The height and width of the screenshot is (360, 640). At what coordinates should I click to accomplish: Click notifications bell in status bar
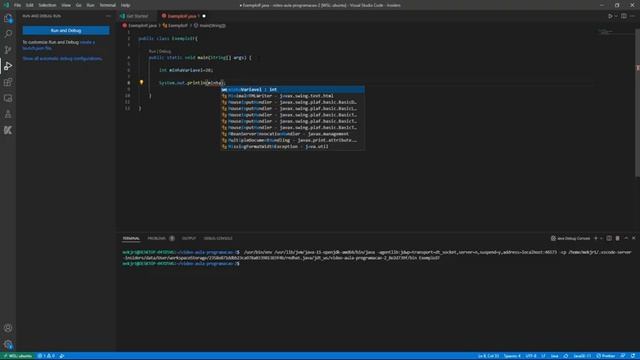(x=633, y=356)
